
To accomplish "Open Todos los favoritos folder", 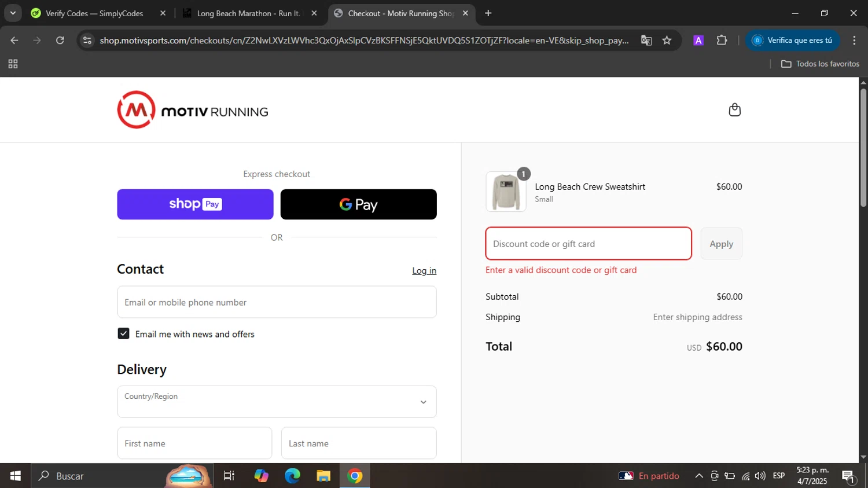I will [x=820, y=64].
